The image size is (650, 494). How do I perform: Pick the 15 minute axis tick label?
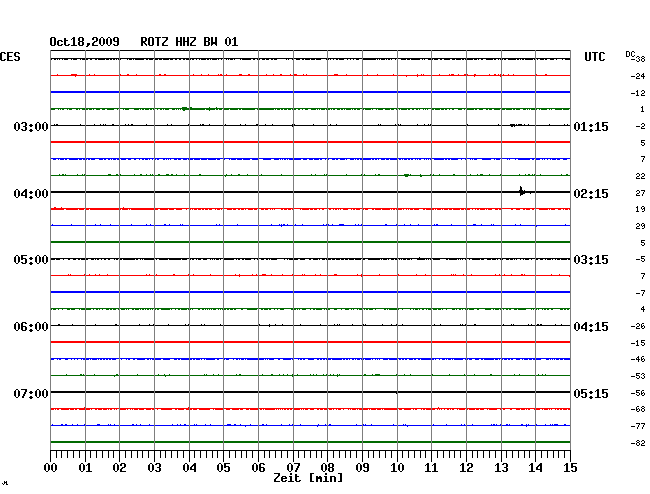click(x=570, y=468)
